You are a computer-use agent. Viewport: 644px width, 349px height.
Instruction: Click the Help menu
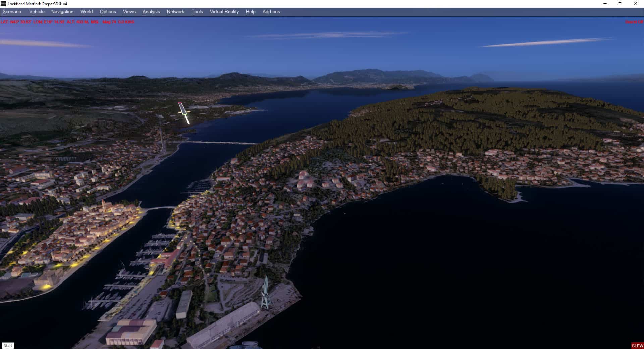click(250, 12)
